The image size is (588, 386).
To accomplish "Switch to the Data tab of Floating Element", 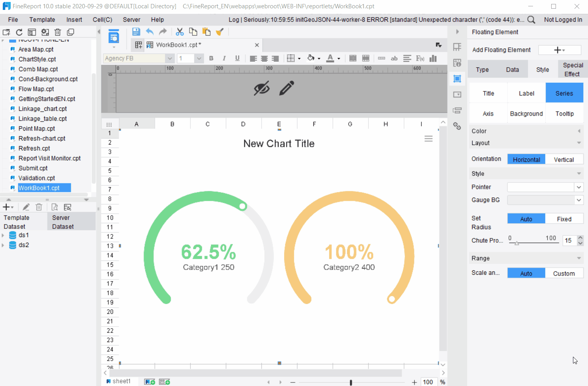I will coord(512,69).
